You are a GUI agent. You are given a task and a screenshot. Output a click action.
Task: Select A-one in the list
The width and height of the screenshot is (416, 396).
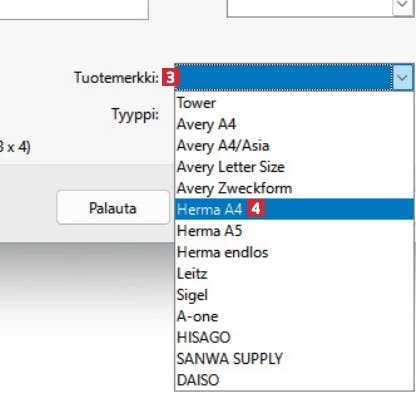click(294, 316)
